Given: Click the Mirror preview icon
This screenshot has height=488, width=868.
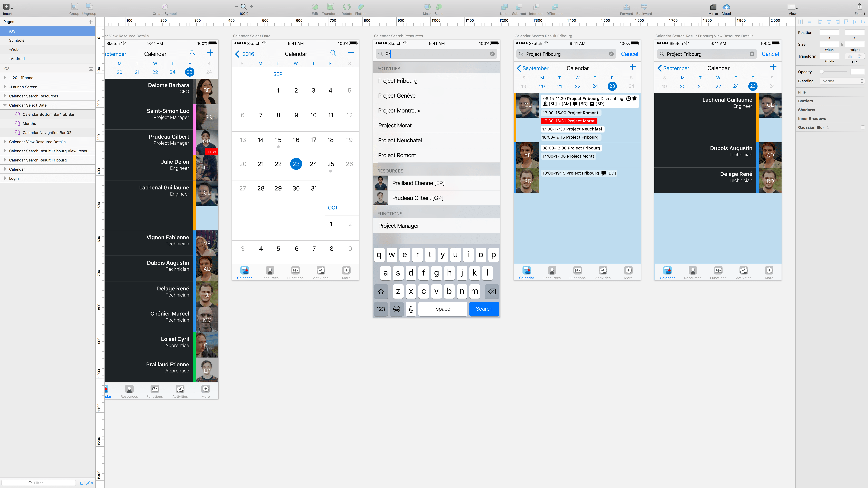Looking at the screenshot, I should (713, 7).
